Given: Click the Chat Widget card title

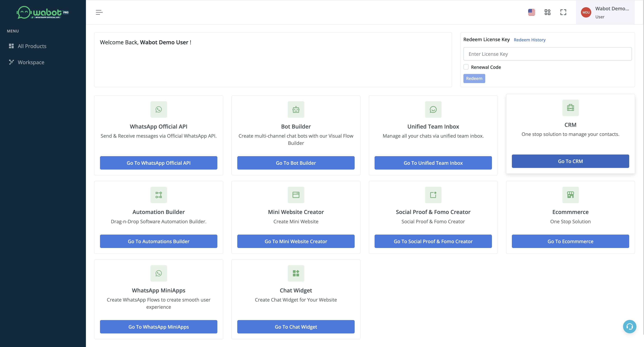Looking at the screenshot, I should coord(296,290).
